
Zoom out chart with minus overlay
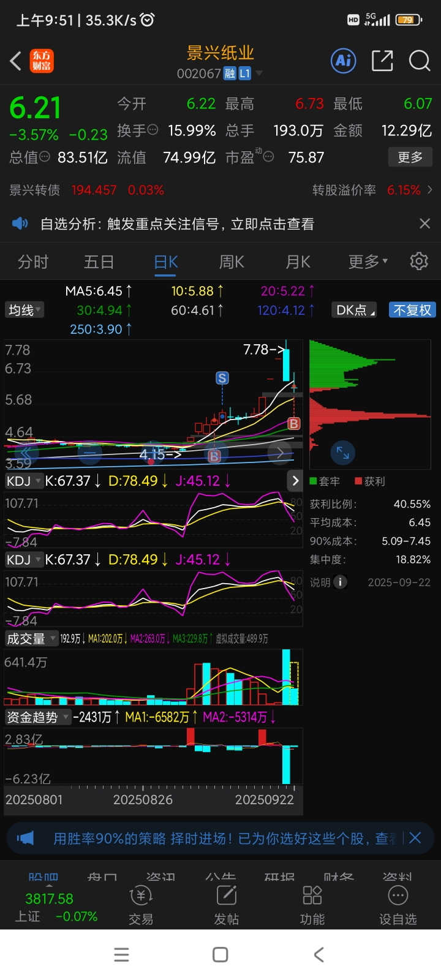click(89, 453)
